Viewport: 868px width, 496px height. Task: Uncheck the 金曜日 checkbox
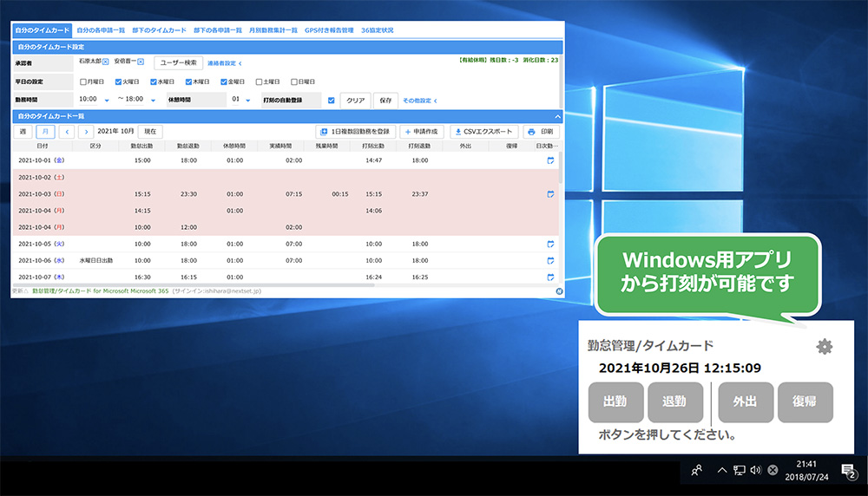tap(224, 82)
